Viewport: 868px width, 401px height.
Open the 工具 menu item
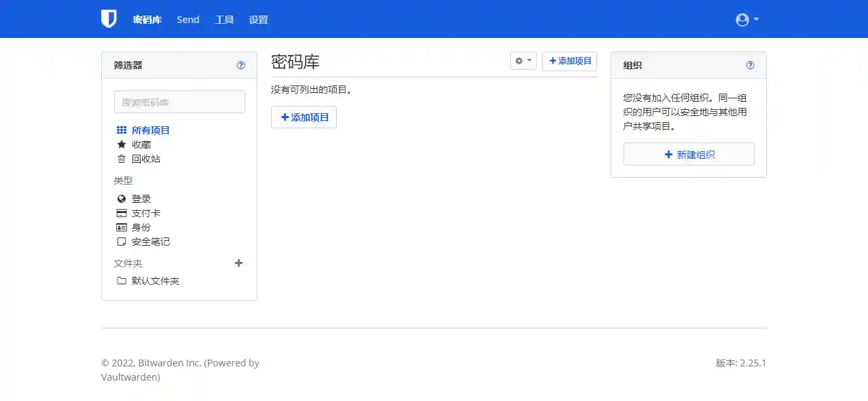[224, 20]
